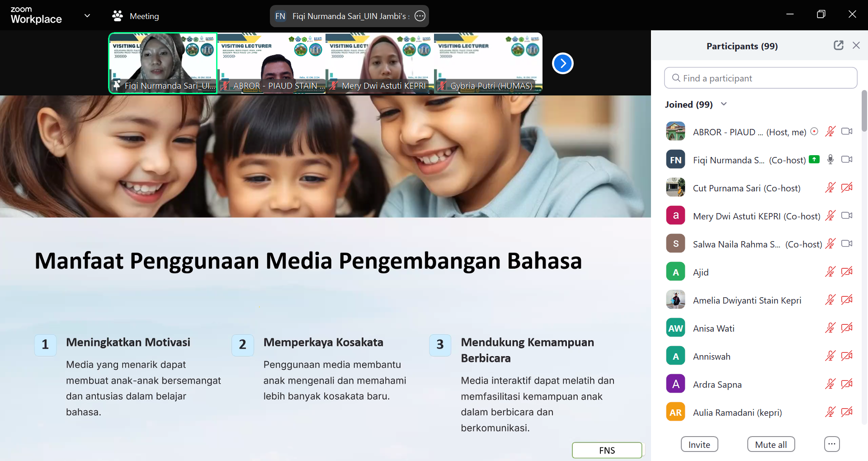Image resolution: width=868 pixels, height=461 pixels.
Task: Toggle Ajid's disabled video icon
Action: 847,271
